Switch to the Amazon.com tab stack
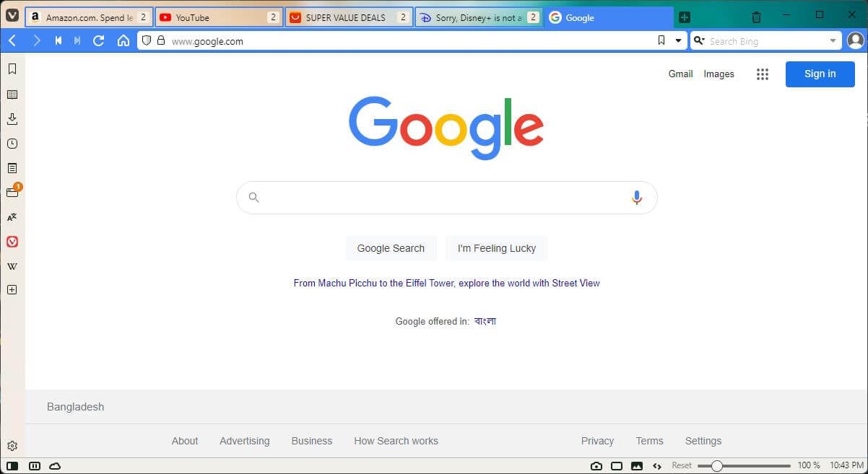This screenshot has width=868, height=474. (89, 17)
